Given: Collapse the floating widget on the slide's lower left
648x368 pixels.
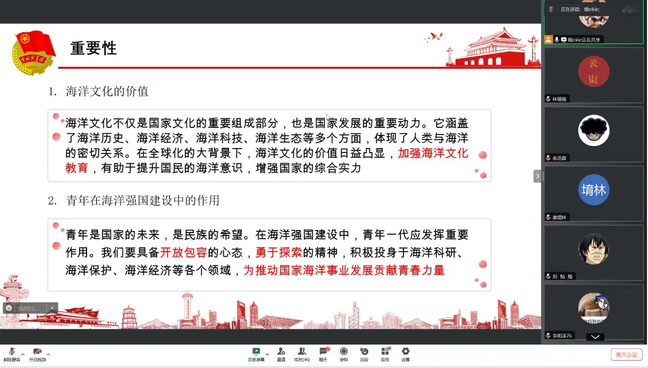Looking at the screenshot, I should tap(52, 308).
